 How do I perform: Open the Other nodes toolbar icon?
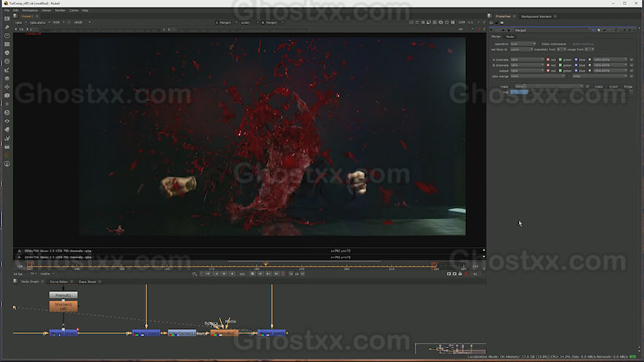point(7,147)
